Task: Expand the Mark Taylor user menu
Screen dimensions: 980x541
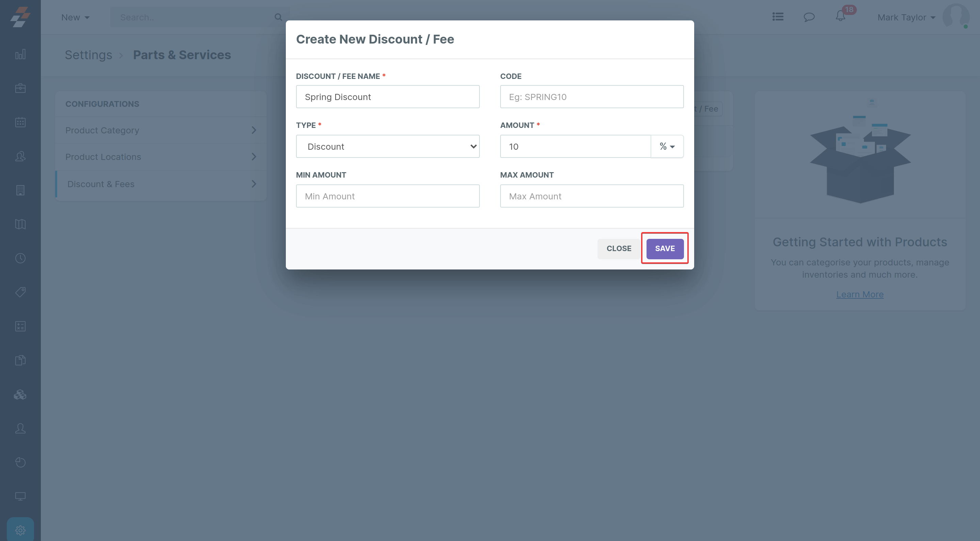Action: click(x=906, y=17)
